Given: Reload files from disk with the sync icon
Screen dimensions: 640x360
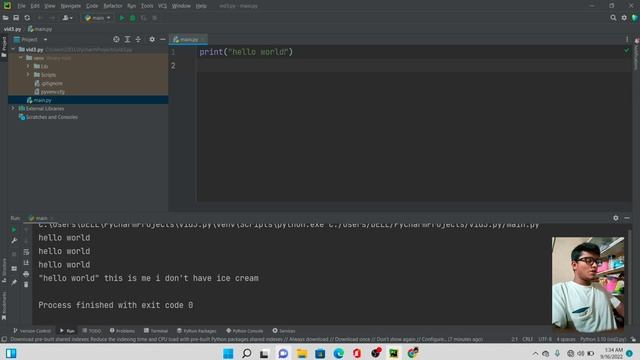Looking at the screenshot, I should pyautogui.click(x=27, y=18).
